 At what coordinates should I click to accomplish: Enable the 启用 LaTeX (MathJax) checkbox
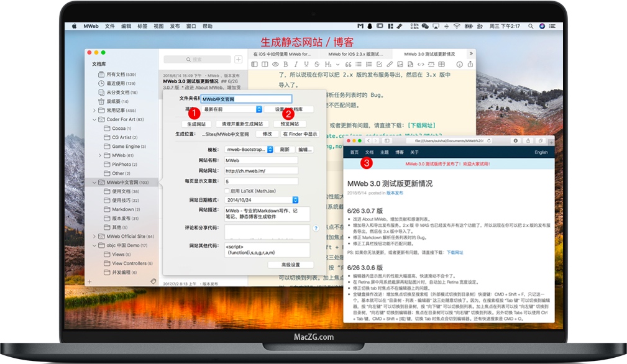pyautogui.click(x=227, y=191)
